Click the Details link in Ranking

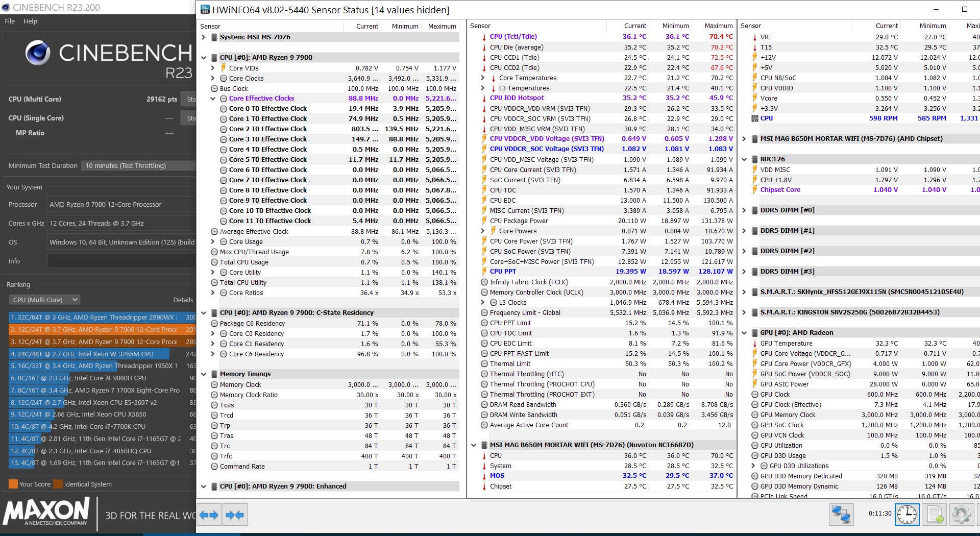click(183, 300)
